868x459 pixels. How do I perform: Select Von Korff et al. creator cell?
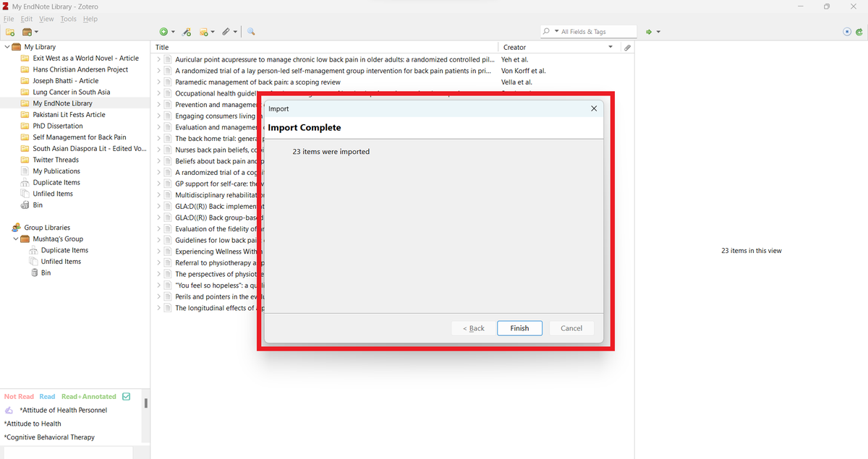click(523, 71)
